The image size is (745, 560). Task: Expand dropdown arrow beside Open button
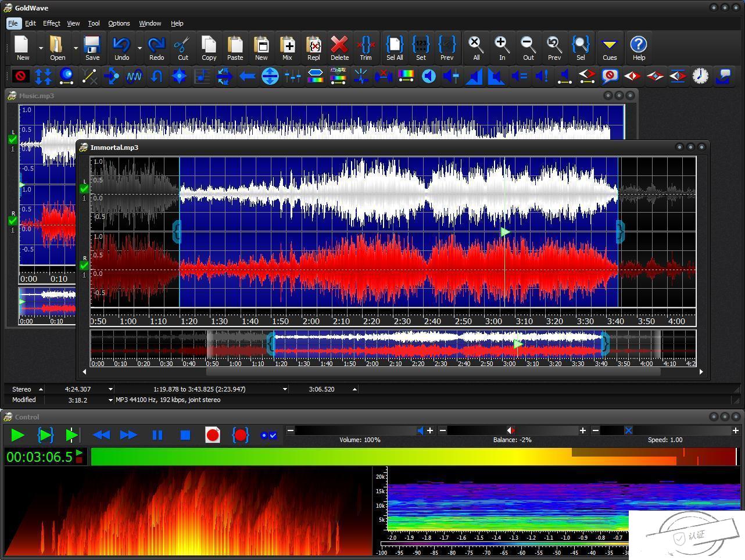76,48
